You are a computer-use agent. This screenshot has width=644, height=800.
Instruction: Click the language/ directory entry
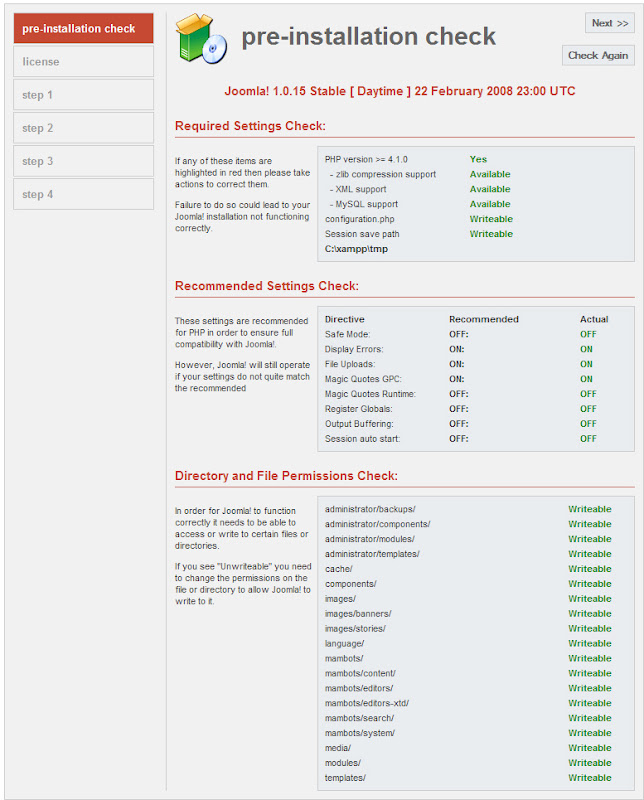click(x=344, y=644)
